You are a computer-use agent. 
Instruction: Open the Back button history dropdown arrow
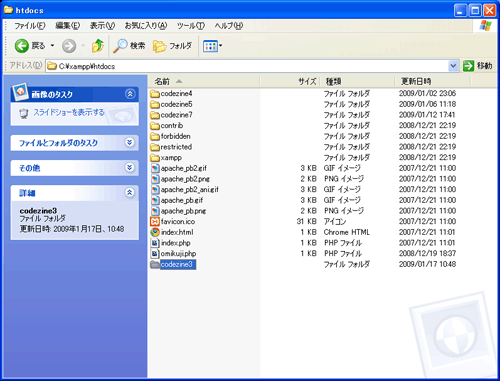click(x=52, y=46)
